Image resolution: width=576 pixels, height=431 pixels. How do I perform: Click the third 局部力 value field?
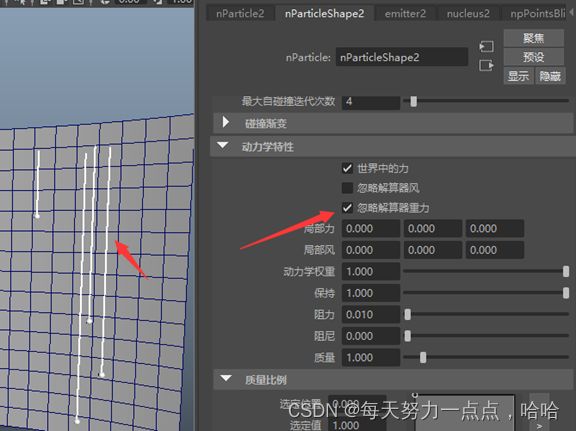pyautogui.click(x=495, y=229)
